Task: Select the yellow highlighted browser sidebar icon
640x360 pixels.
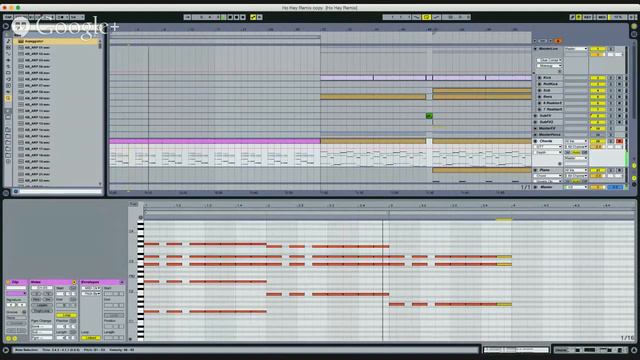Action: pos(8,98)
